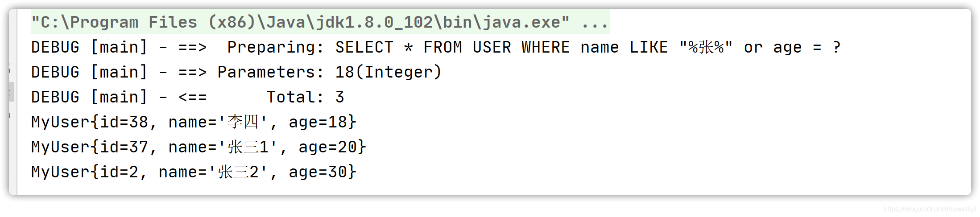The image size is (980, 217).
Task: Click the java.exe command path line
Action: coord(320,22)
